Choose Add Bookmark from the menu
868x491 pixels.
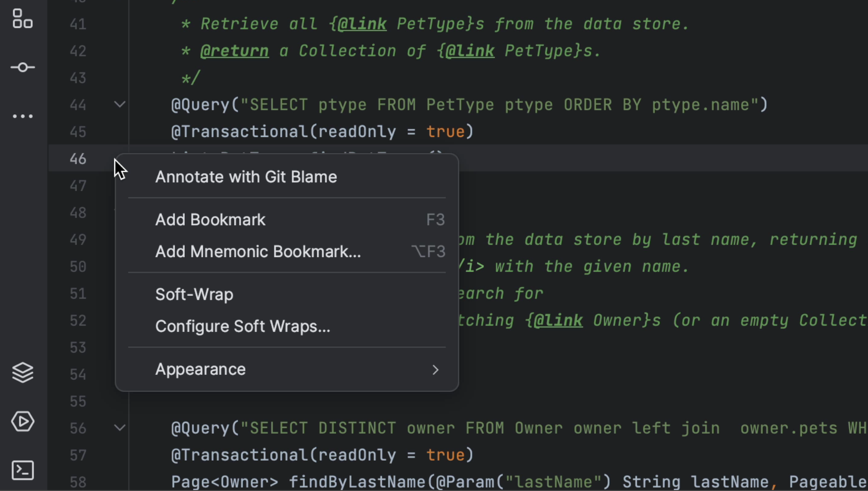click(210, 219)
